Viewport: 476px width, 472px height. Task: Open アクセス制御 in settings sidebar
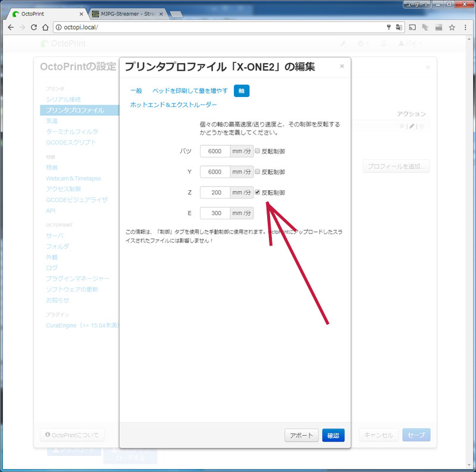[x=63, y=189]
